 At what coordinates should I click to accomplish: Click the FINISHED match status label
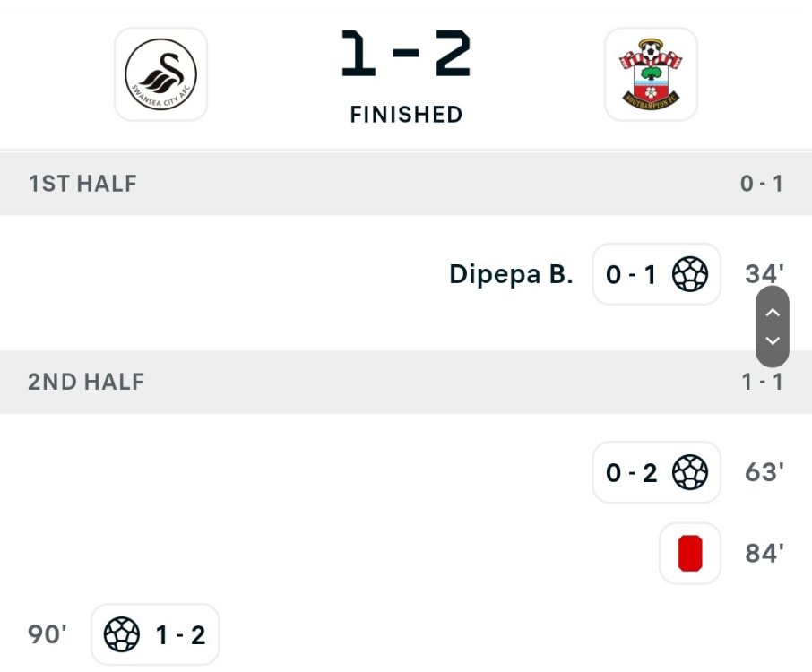tap(406, 115)
